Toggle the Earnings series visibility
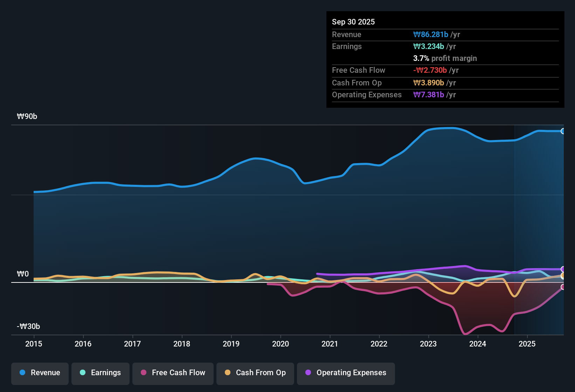The width and height of the screenshot is (575, 392). point(100,373)
